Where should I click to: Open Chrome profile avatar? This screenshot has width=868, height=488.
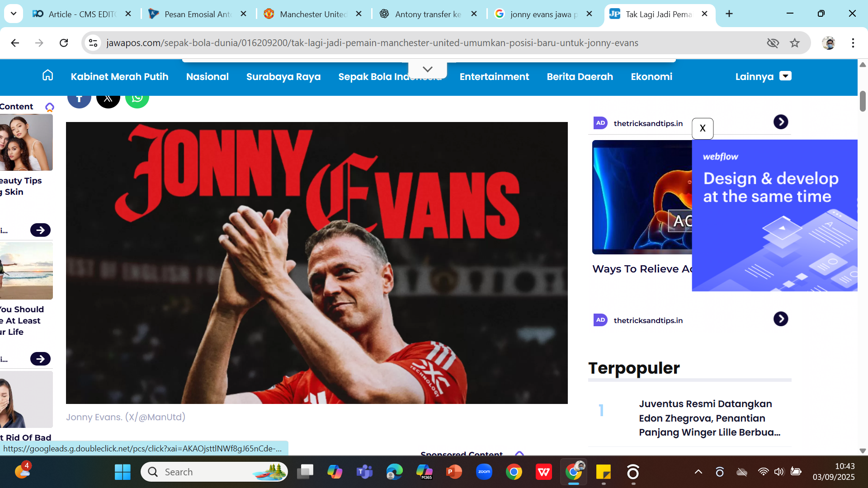pos(829,43)
